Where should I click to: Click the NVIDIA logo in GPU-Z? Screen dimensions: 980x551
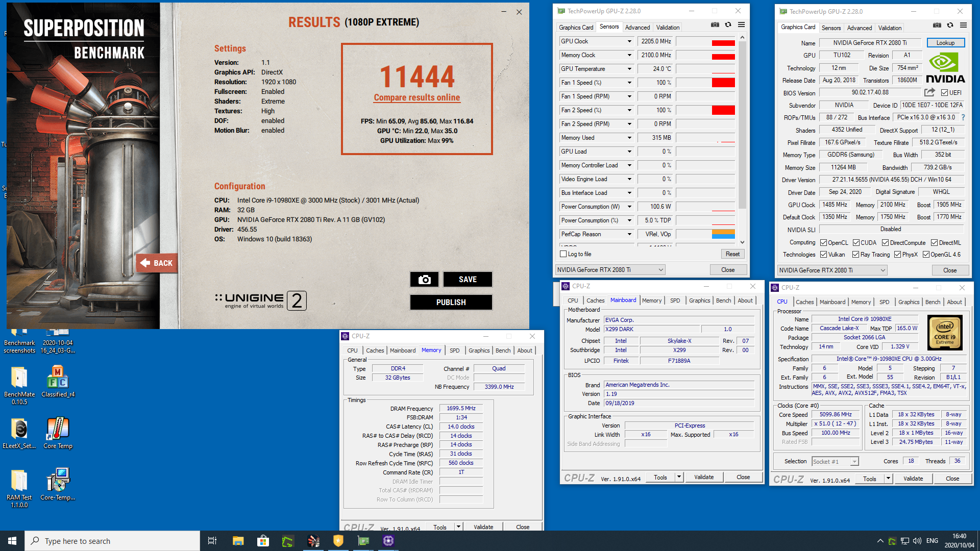pos(945,68)
